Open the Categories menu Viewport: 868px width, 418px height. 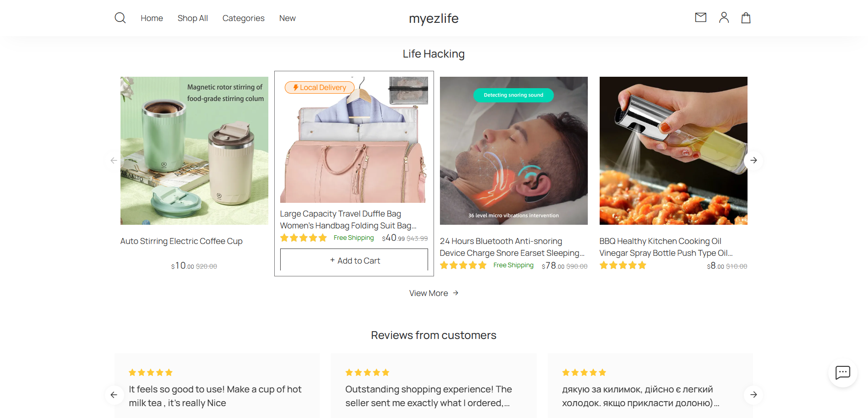pyautogui.click(x=243, y=18)
